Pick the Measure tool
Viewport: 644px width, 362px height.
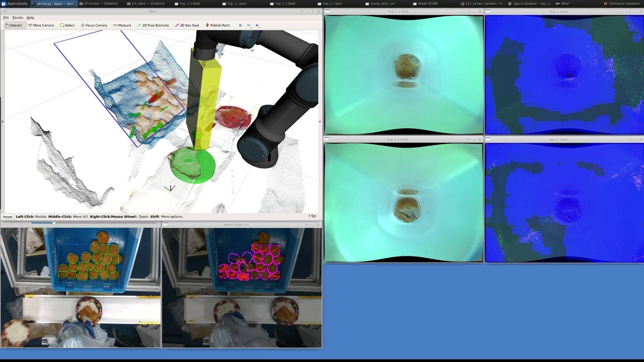(x=122, y=25)
